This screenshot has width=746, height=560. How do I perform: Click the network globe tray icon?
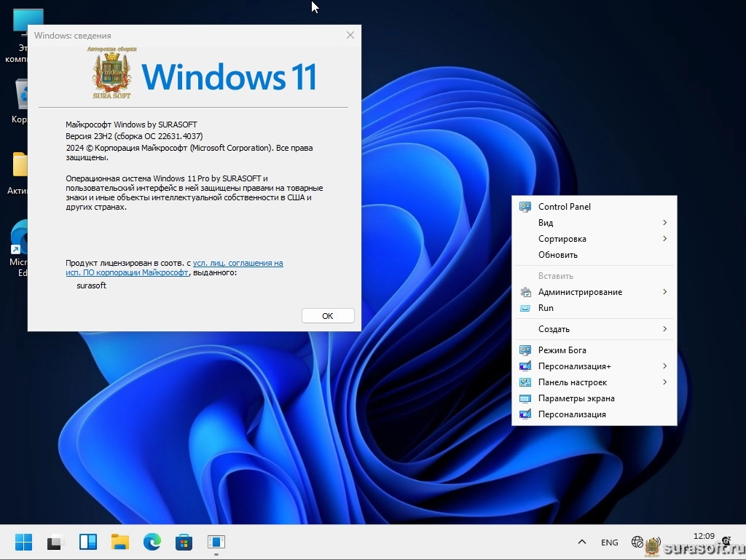637,542
